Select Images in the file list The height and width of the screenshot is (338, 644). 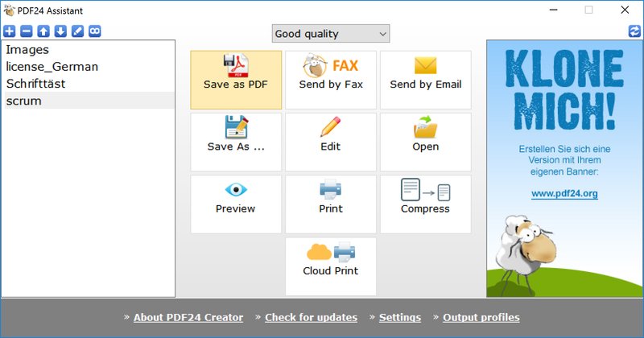pyautogui.click(x=89, y=50)
